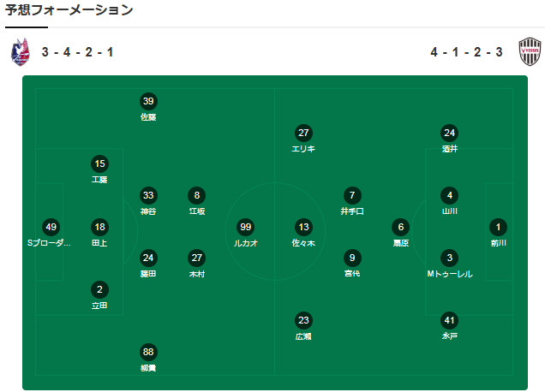Viewport: 545px width, 392px height.
Task: Click the Vissel Kobe crest logo
Action: pyautogui.click(x=530, y=52)
